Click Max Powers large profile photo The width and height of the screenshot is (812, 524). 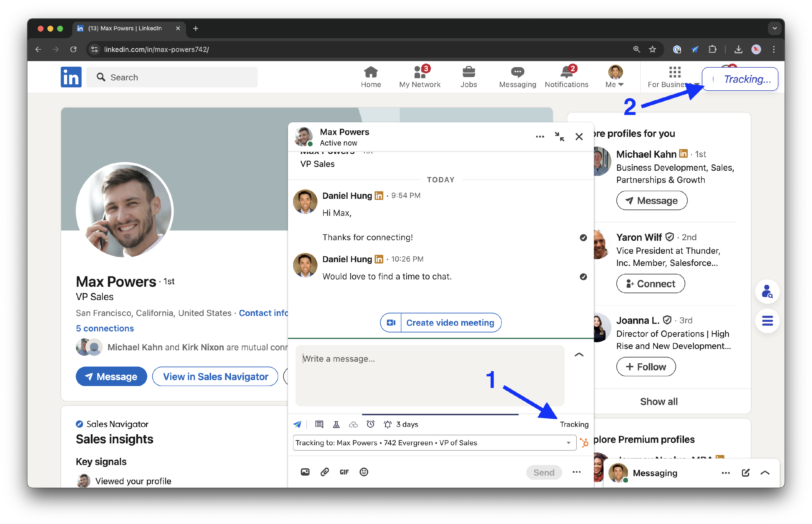125,210
